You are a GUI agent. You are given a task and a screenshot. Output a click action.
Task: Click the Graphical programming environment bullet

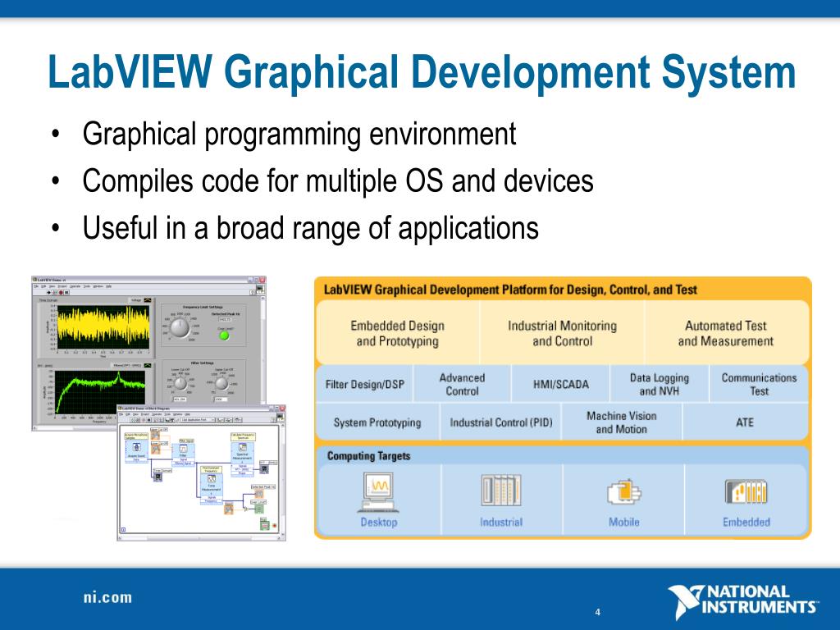(x=299, y=134)
